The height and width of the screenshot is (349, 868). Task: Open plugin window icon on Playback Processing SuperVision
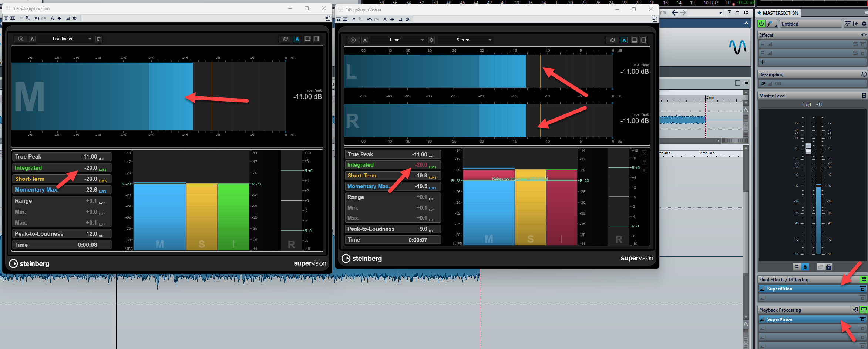point(862,319)
